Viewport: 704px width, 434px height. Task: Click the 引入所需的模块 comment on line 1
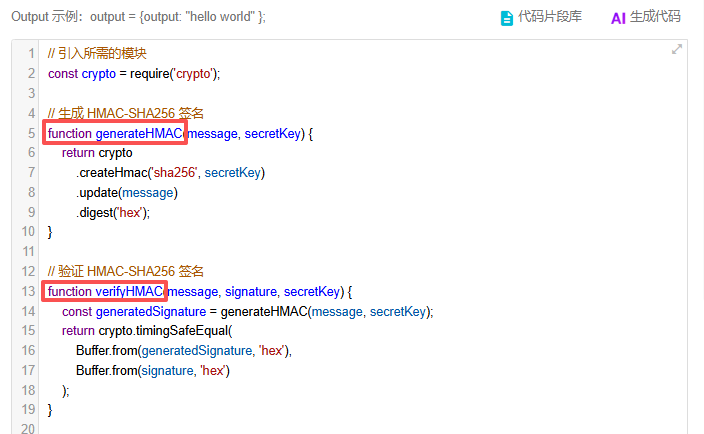pyautogui.click(x=103, y=53)
